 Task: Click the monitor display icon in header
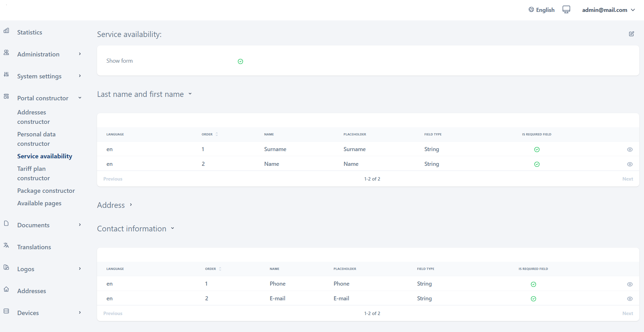click(566, 10)
